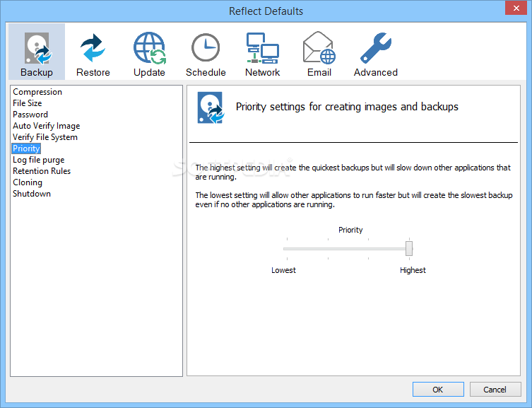
Task: Click the paragraph starting 'The highest setting'
Action: (x=353, y=172)
